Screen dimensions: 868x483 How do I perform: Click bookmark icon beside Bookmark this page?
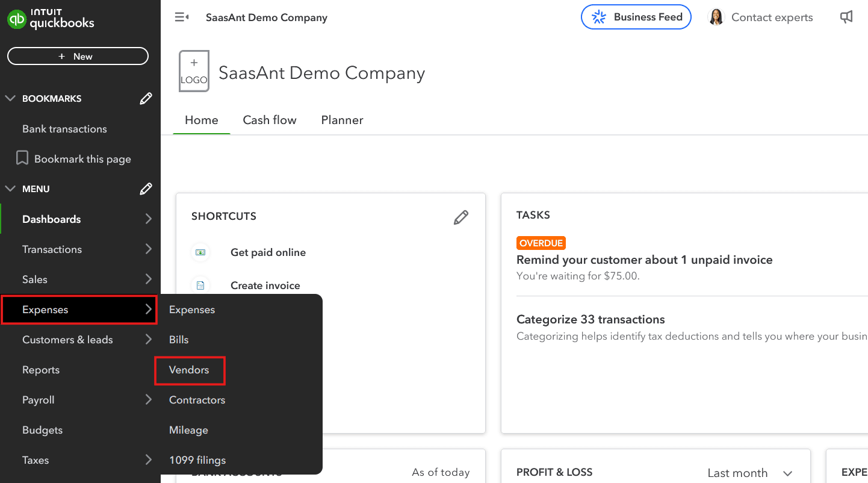[x=22, y=158]
